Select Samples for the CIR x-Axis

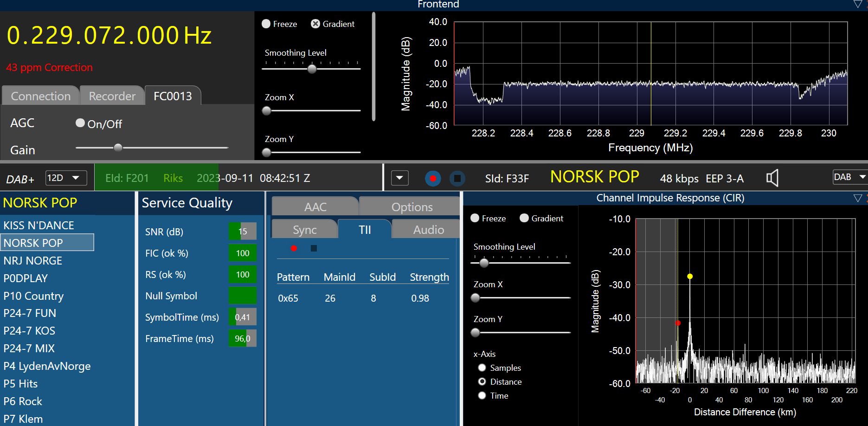pyautogui.click(x=482, y=368)
